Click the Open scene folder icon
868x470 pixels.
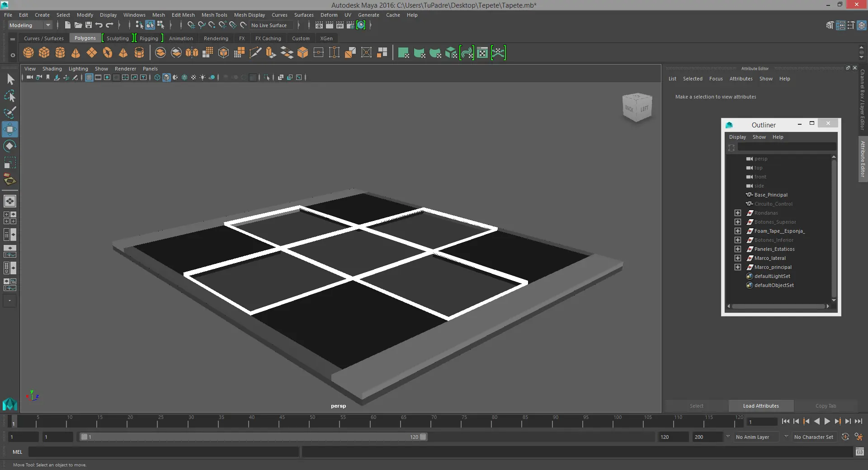[x=78, y=25]
